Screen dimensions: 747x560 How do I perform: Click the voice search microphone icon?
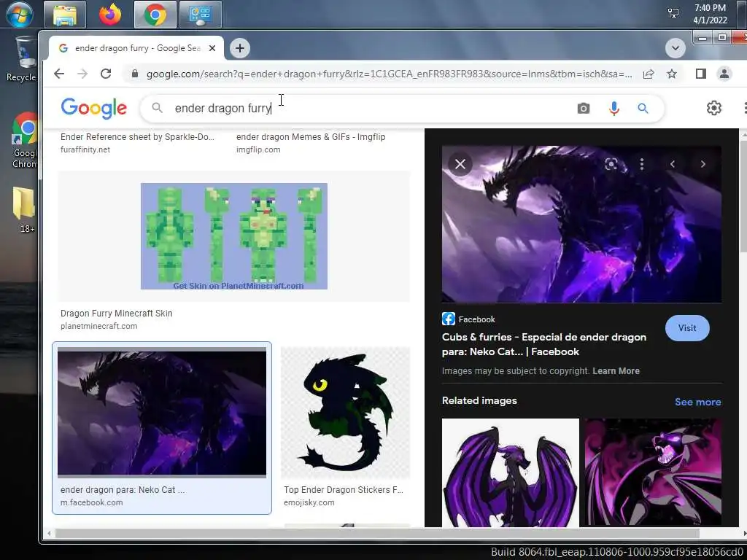coord(614,109)
